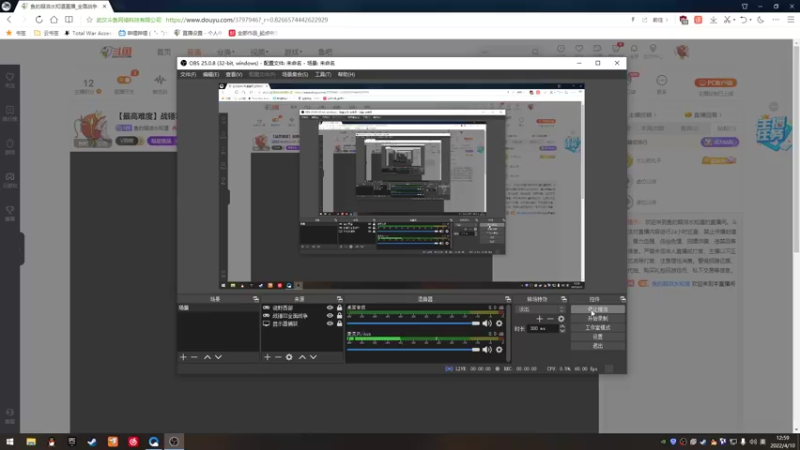Open Total War Access bookmark

[x=88, y=33]
